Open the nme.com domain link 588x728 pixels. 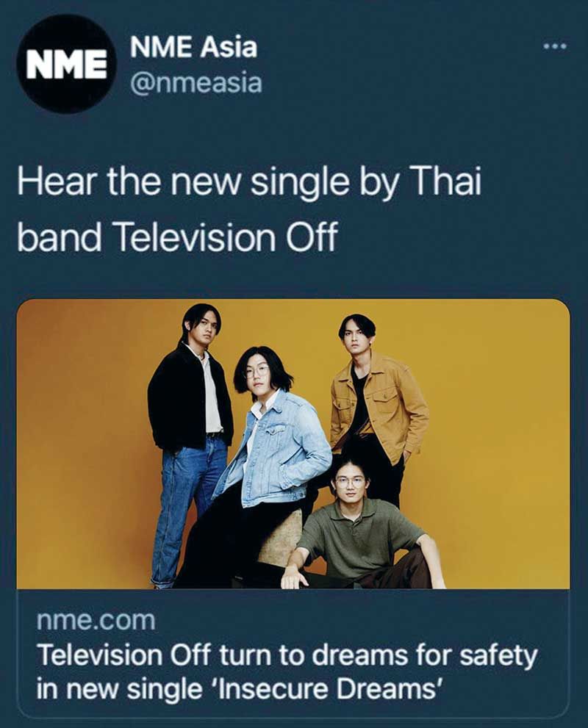pyautogui.click(x=96, y=620)
